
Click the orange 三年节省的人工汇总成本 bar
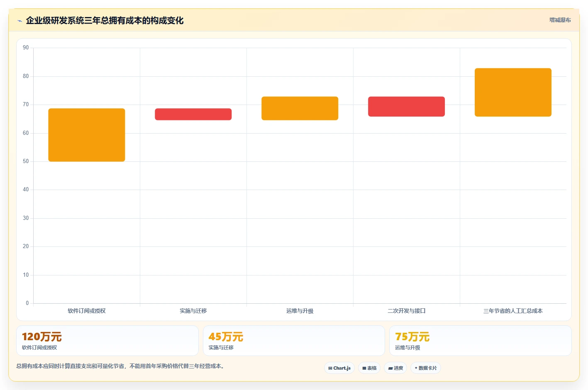pyautogui.click(x=513, y=92)
